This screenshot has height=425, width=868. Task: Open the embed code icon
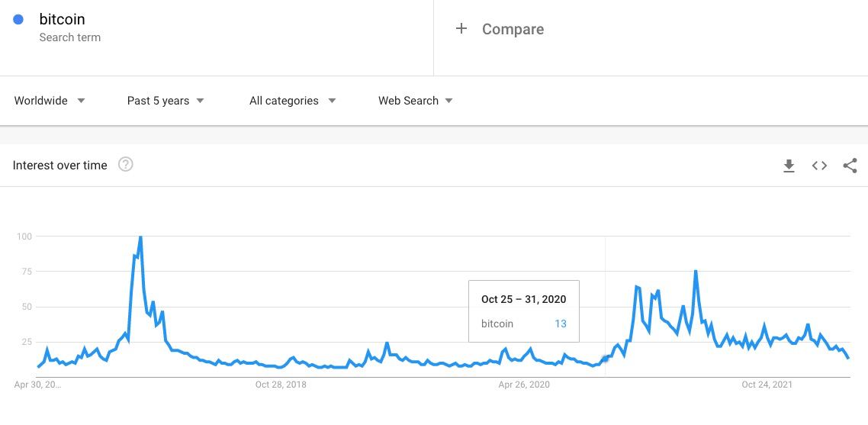819,166
